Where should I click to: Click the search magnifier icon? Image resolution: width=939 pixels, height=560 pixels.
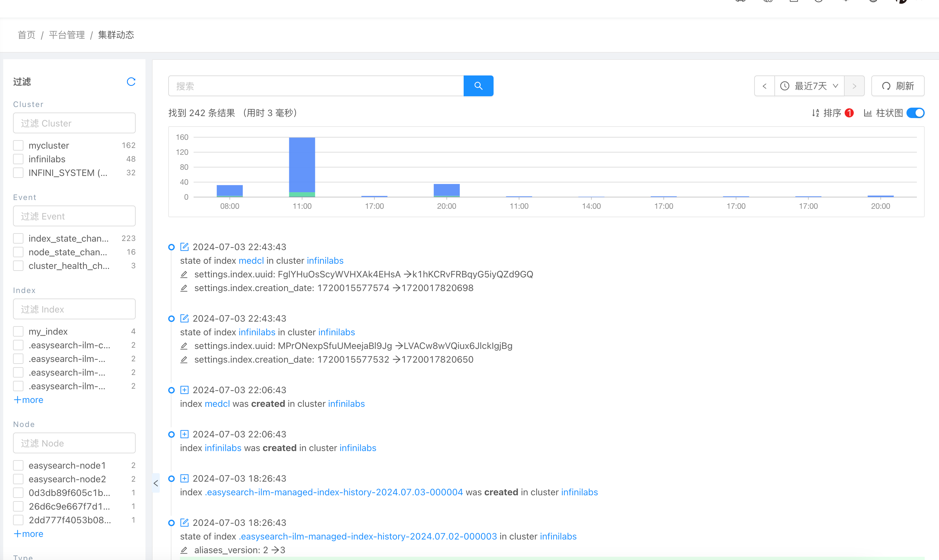click(478, 86)
